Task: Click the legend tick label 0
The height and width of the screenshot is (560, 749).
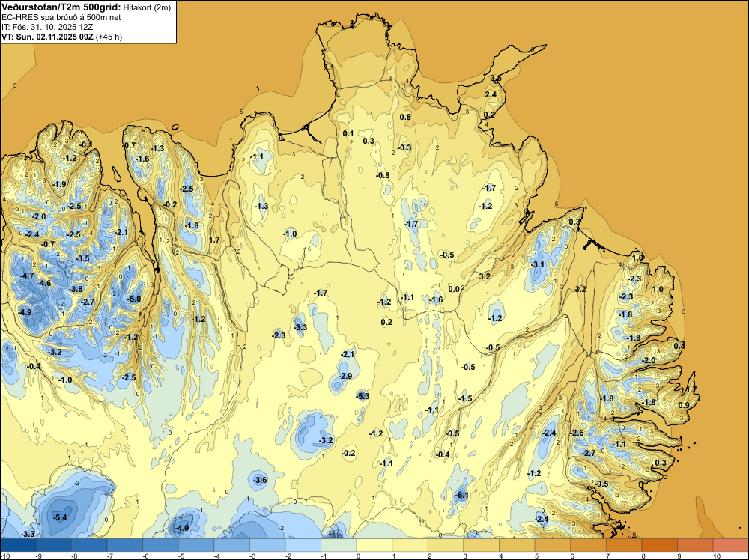Action: tap(358, 556)
